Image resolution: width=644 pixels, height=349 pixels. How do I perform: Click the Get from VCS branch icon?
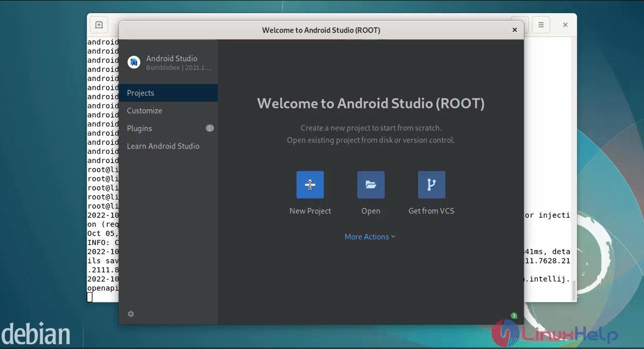[431, 185]
